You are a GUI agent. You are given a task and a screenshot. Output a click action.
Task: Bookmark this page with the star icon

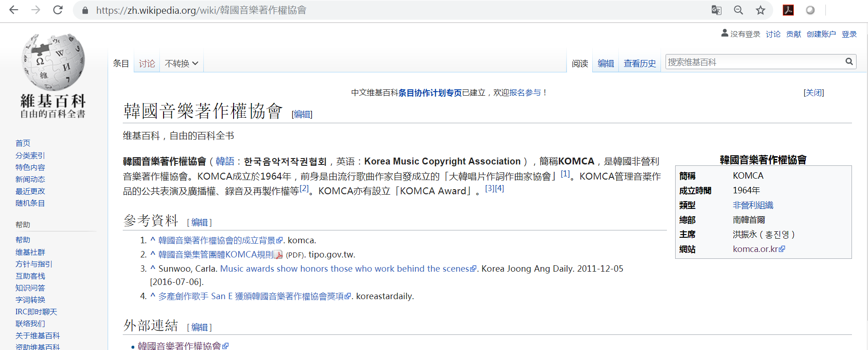coord(760,10)
